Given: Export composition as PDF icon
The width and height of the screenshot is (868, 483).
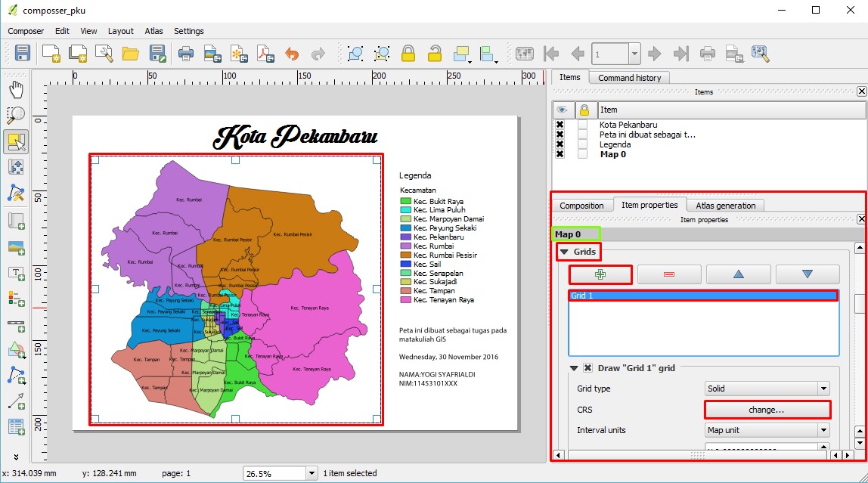Looking at the screenshot, I should (x=265, y=54).
